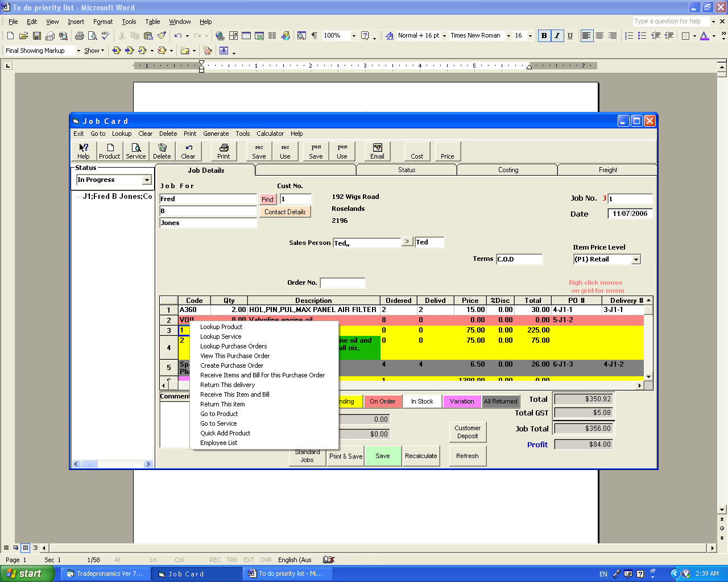
Task: Open the font size dropdown in Word
Action: (x=530, y=35)
